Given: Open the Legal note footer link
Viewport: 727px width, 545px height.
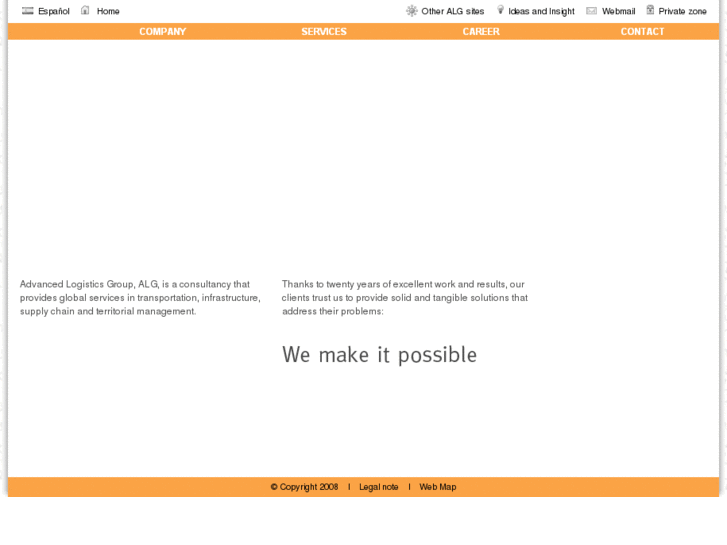Looking at the screenshot, I should (378, 487).
